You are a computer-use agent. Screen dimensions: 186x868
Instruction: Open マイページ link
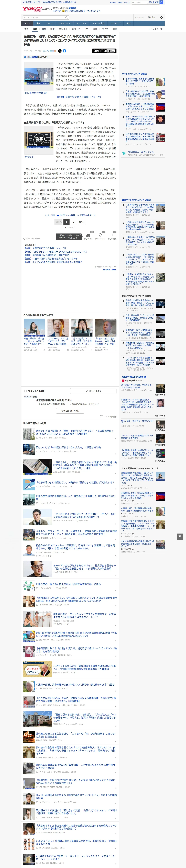[139, 17]
